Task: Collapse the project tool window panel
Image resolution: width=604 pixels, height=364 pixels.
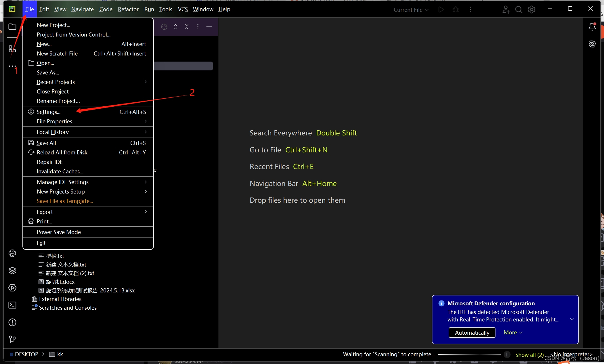Action: (x=209, y=27)
